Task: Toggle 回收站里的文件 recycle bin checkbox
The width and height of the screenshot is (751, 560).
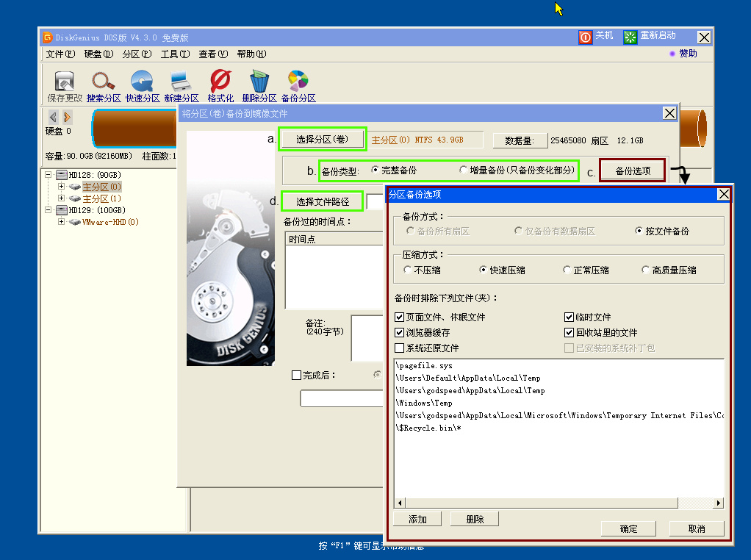Action: pyautogui.click(x=569, y=332)
